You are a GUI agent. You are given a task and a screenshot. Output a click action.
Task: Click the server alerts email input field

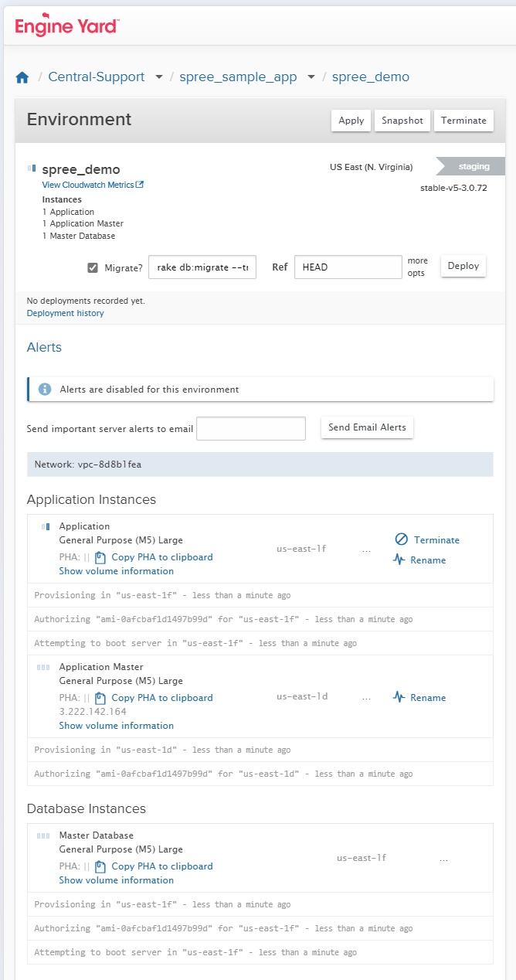251,428
